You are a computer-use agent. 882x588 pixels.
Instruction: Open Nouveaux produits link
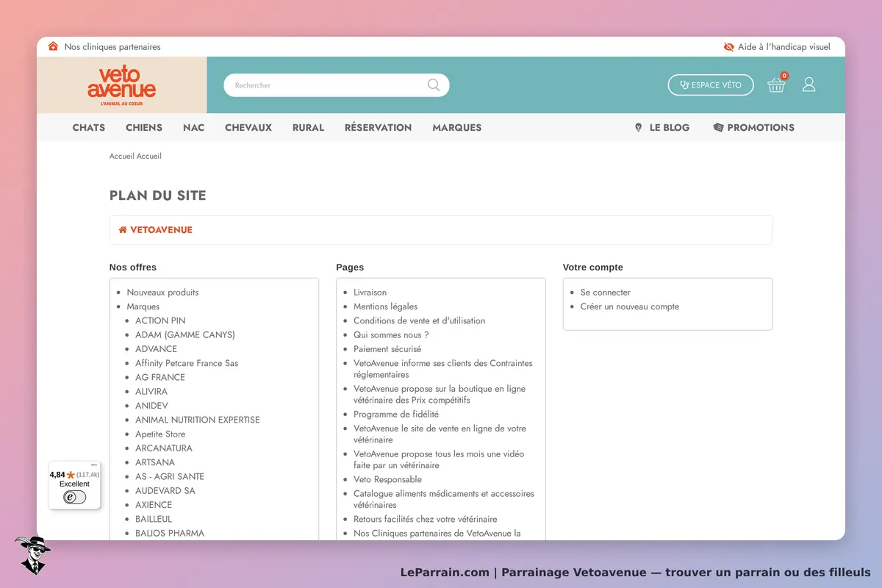(x=162, y=293)
